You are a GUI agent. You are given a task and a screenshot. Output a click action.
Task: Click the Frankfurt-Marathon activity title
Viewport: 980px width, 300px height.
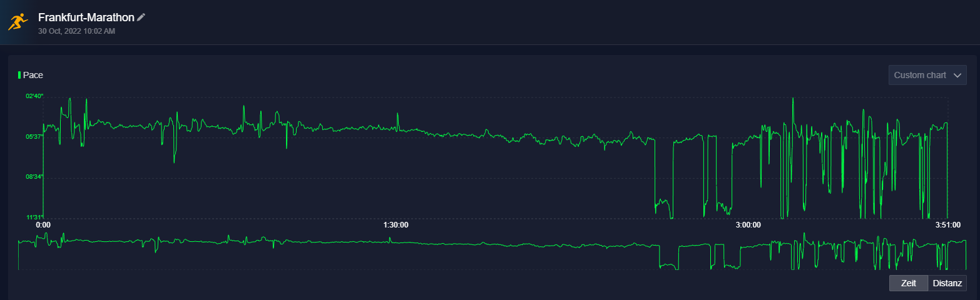click(x=86, y=17)
